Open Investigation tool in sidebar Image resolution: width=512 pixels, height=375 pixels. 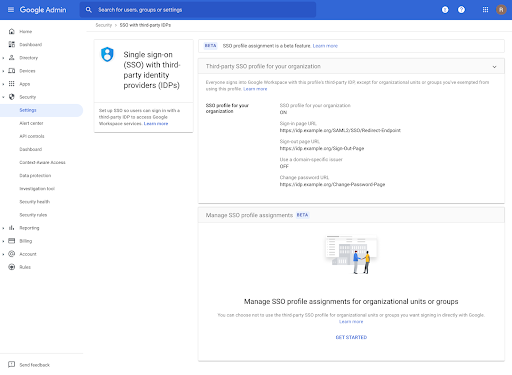tap(37, 188)
